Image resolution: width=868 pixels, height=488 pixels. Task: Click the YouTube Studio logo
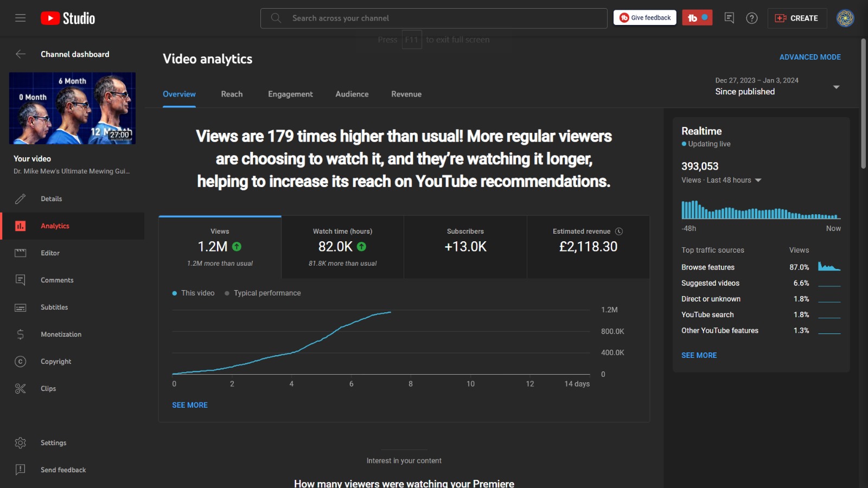[x=68, y=18]
